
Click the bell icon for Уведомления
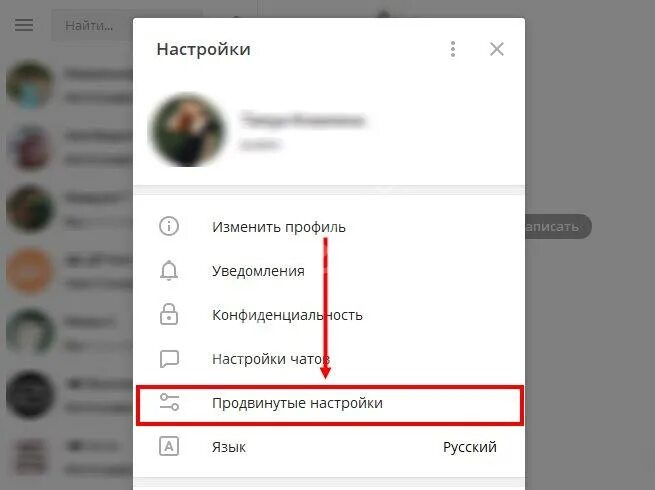pos(169,270)
